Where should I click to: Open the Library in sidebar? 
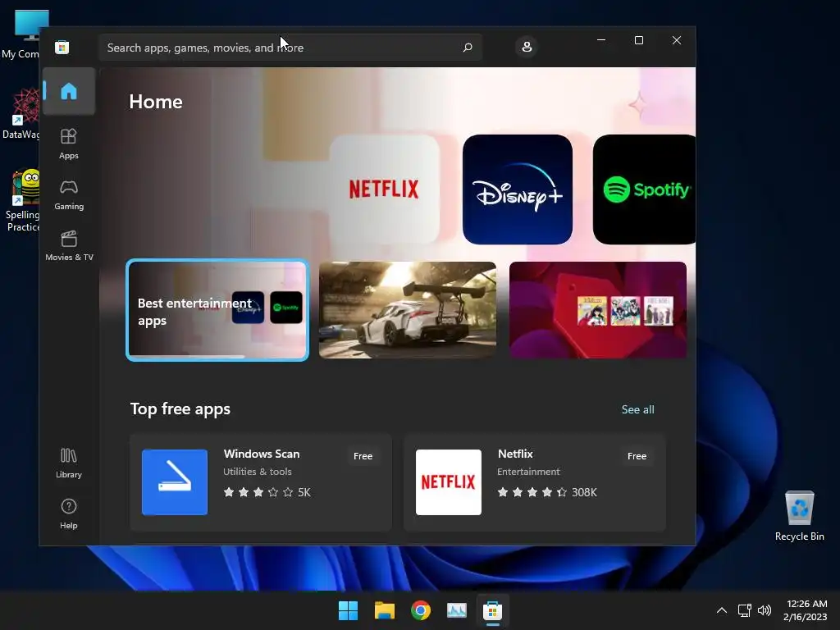[69, 463]
